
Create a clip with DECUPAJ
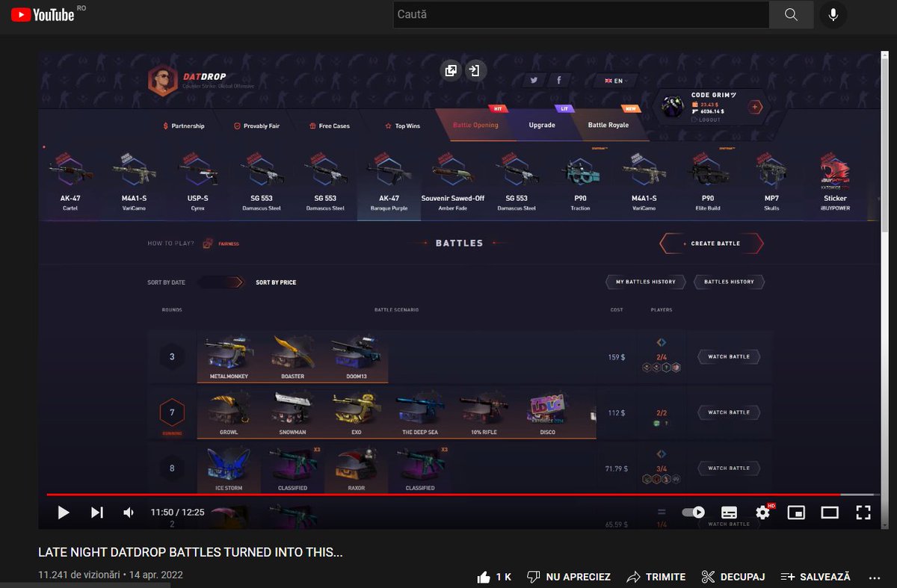coord(733,577)
